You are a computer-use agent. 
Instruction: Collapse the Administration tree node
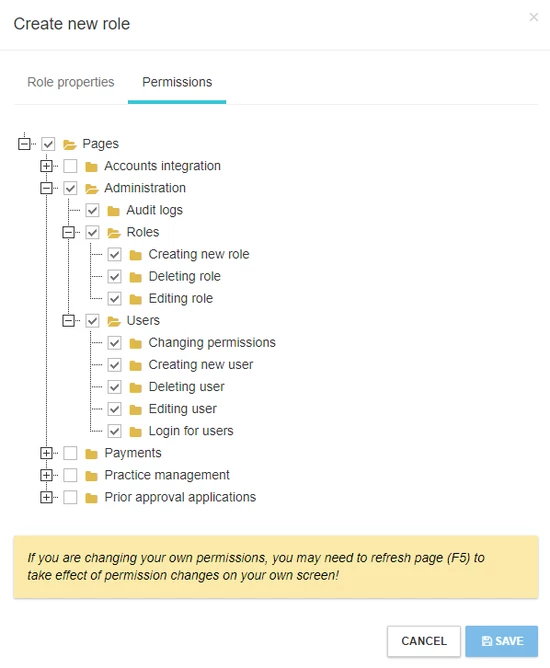[x=46, y=188]
